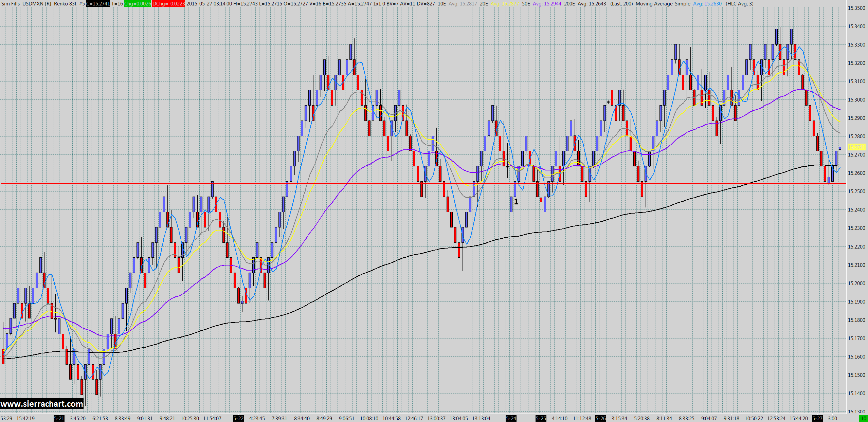Click the 15.3000 price level on scale
The height and width of the screenshot is (422, 868).
click(x=856, y=100)
